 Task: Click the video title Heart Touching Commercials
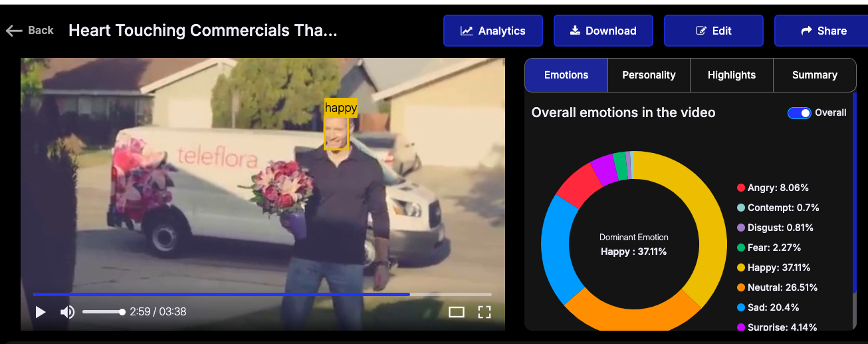pos(203,31)
